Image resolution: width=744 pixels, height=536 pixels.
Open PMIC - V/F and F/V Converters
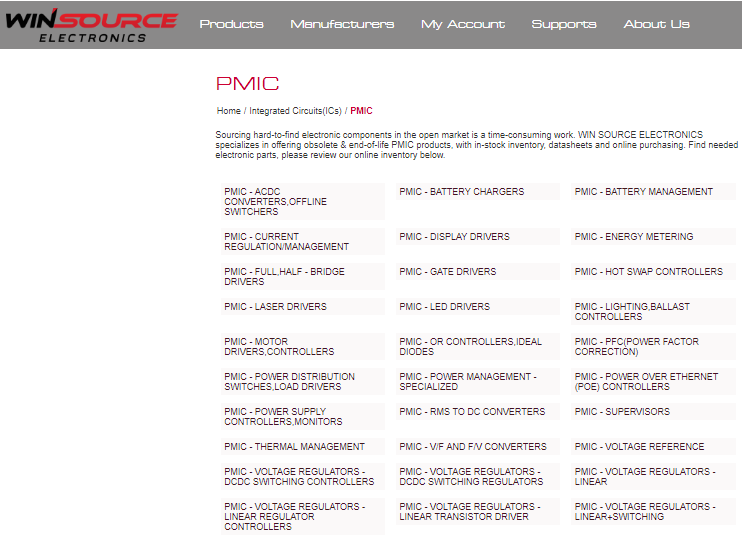coord(478,446)
